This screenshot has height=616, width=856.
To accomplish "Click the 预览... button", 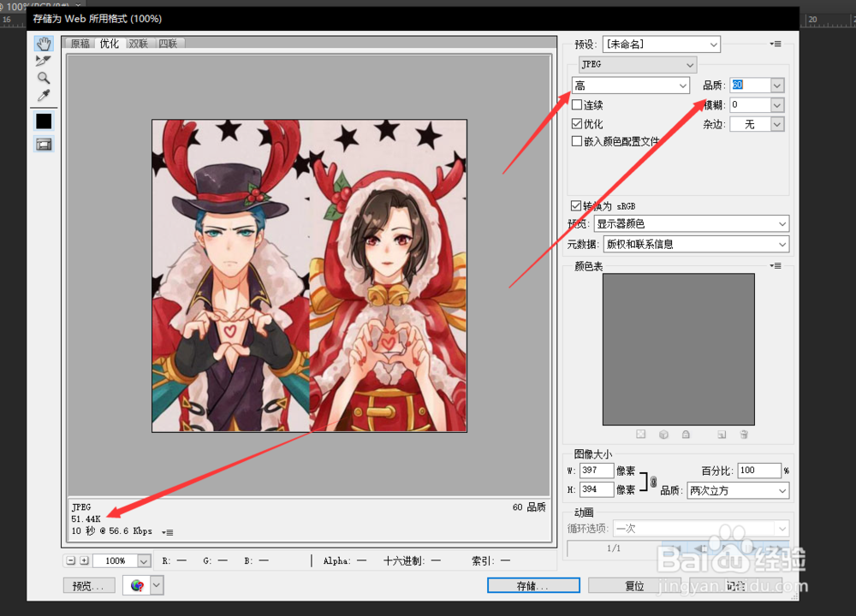I will coord(89,585).
